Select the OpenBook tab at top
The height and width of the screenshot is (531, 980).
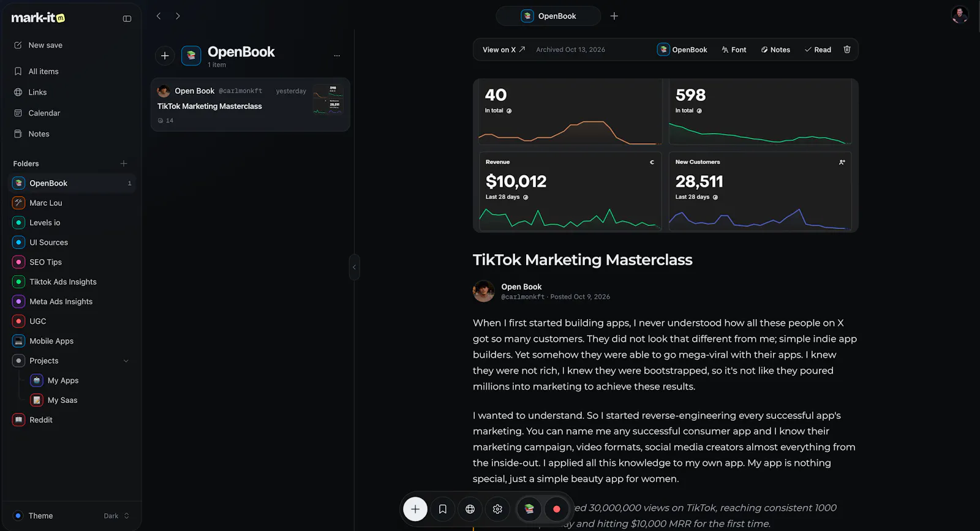pos(548,16)
